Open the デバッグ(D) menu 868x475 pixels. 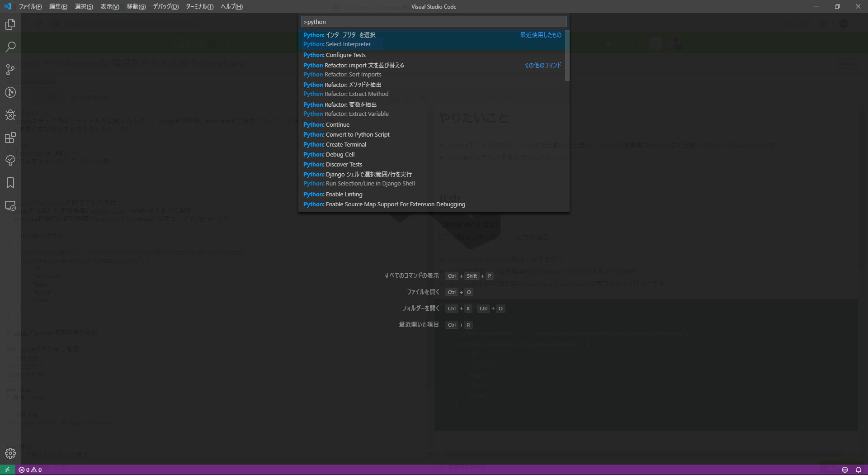166,6
